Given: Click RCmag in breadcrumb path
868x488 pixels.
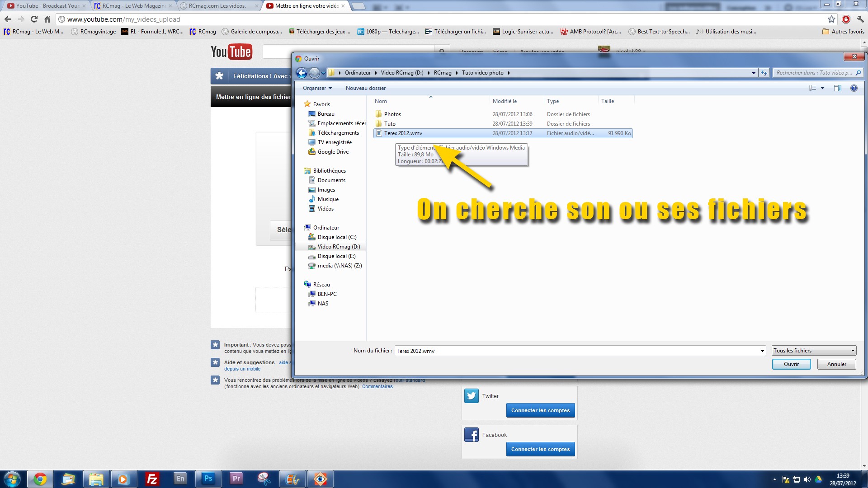Looking at the screenshot, I should click(x=443, y=73).
